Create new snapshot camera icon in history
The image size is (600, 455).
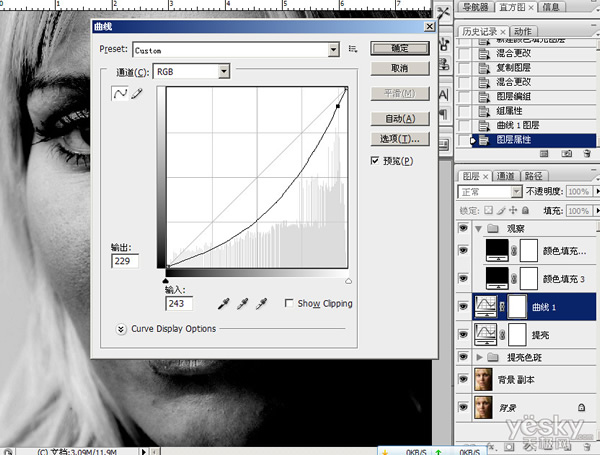[x=566, y=153]
